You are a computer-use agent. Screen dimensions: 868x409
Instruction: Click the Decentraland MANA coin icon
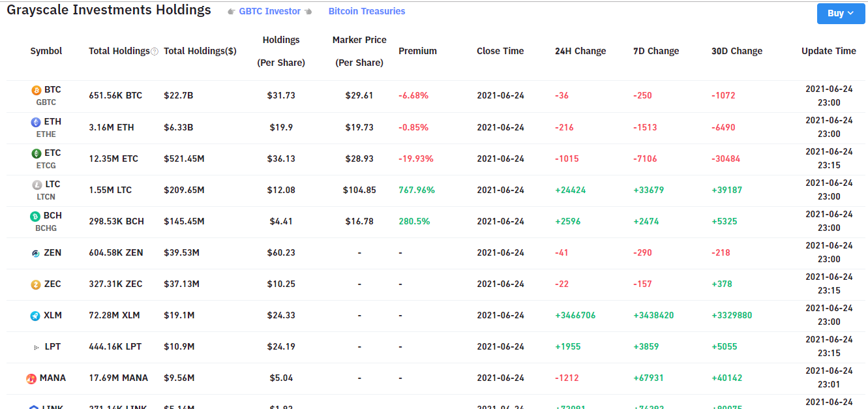(31, 378)
